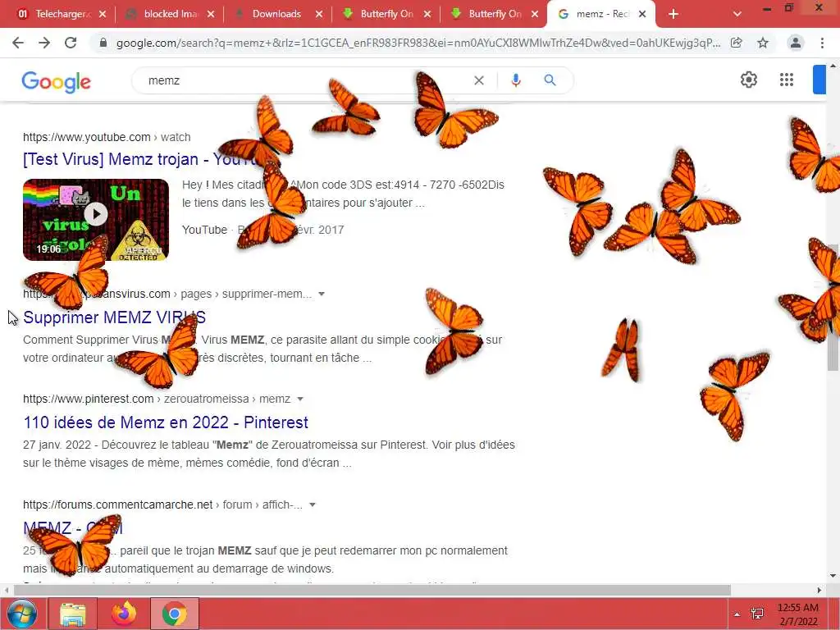Image resolution: width=840 pixels, height=630 pixels.
Task: Switch to the second Butterfly On tab
Action: pyautogui.click(x=493, y=14)
